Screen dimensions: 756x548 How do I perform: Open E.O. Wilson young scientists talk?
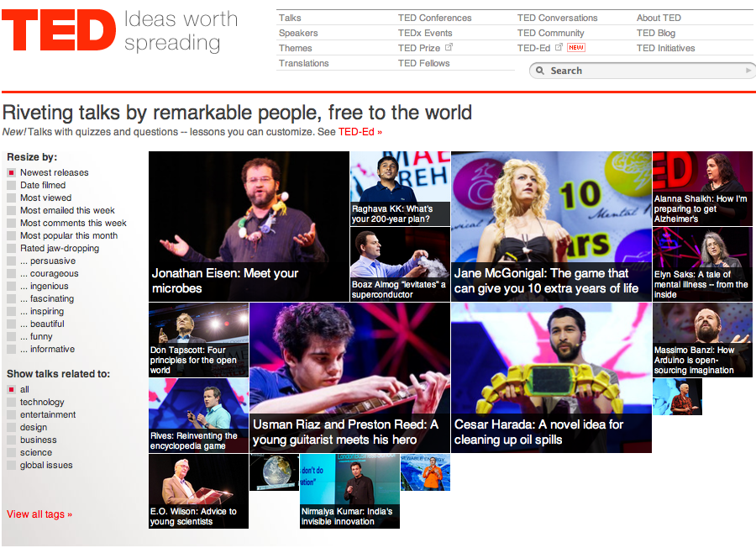point(198,491)
